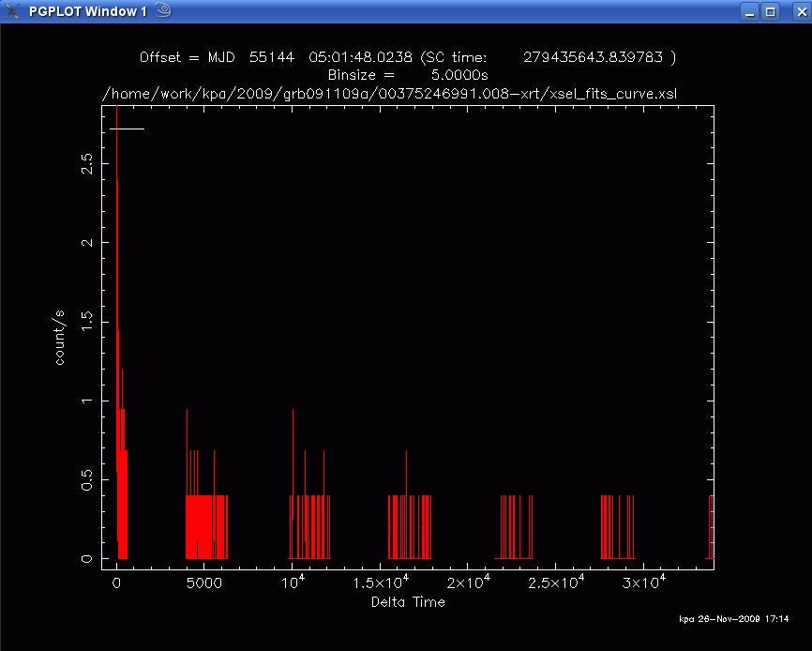Close the PGPLOT Window 1
Screen dimensions: 812x651
[x=801, y=11]
